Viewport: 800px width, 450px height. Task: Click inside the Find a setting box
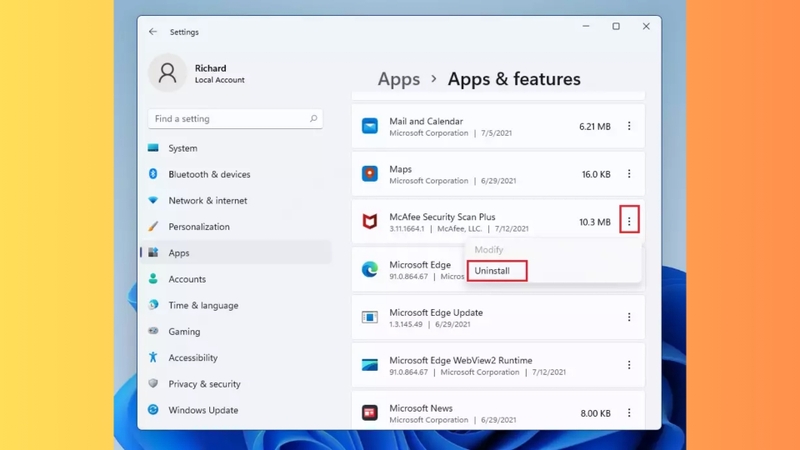[x=235, y=118]
